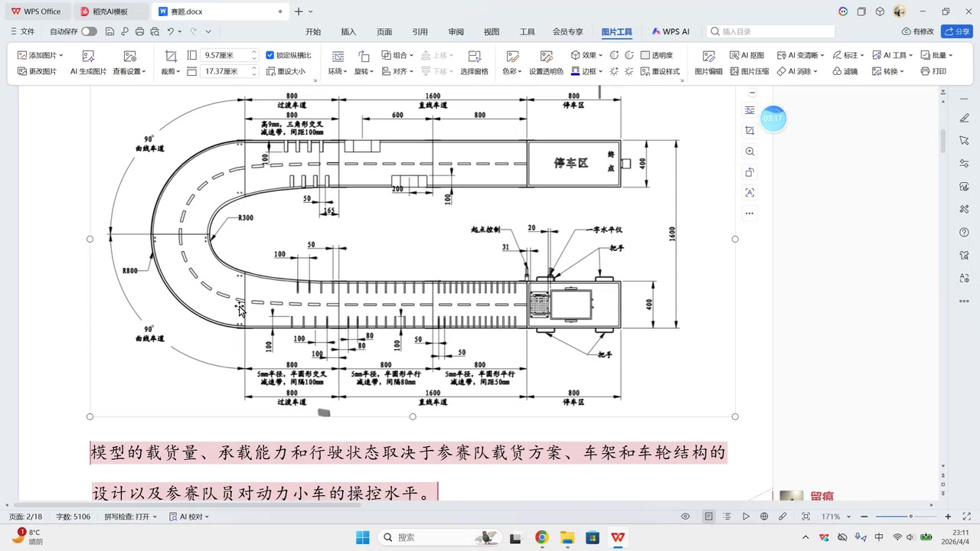Open the 选择窗格 selection pane

(x=474, y=63)
